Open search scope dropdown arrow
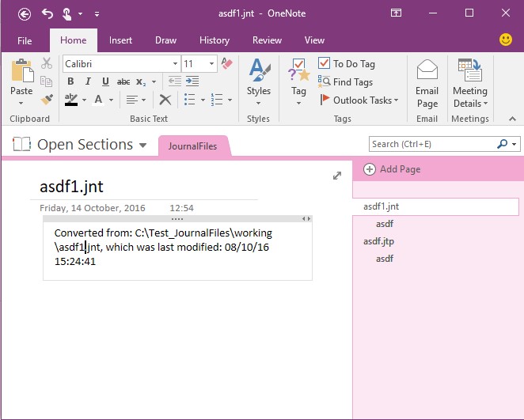The width and height of the screenshot is (524, 420). 515,144
